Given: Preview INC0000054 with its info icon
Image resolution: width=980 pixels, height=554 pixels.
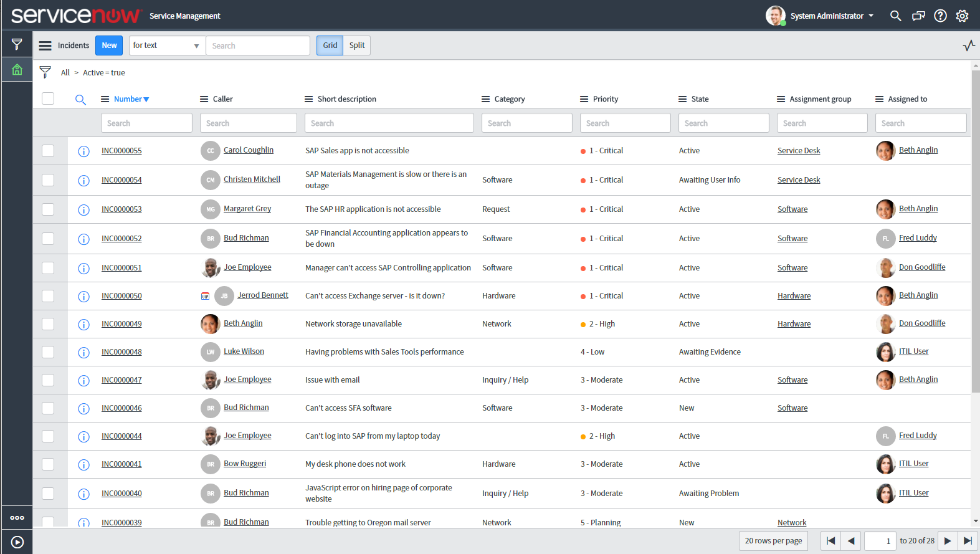Looking at the screenshot, I should (x=83, y=180).
